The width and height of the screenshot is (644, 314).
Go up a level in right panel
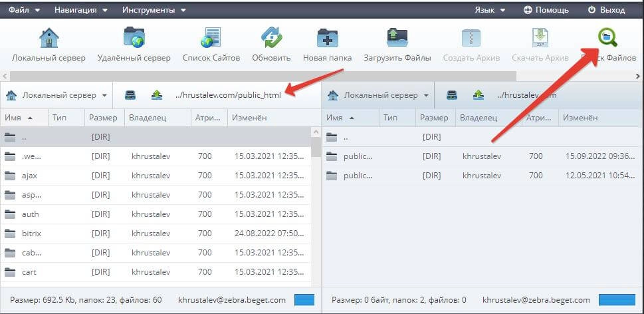479,95
